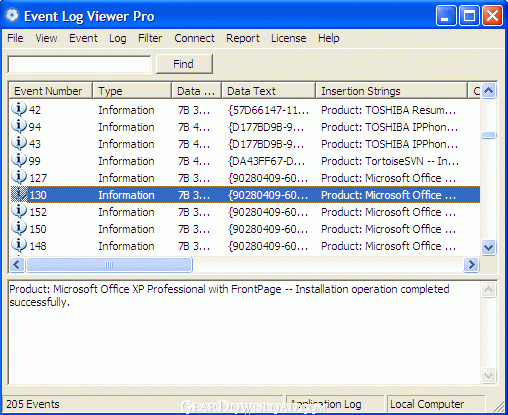Click the Application Log status bar entry

[x=335, y=404]
